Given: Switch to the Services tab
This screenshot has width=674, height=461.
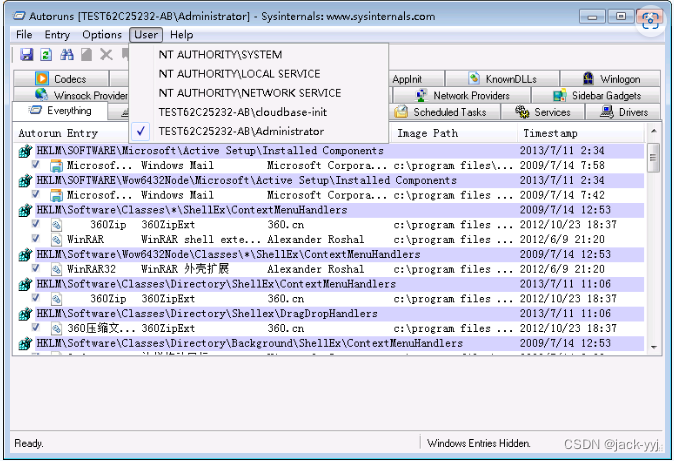Looking at the screenshot, I should (x=542, y=112).
